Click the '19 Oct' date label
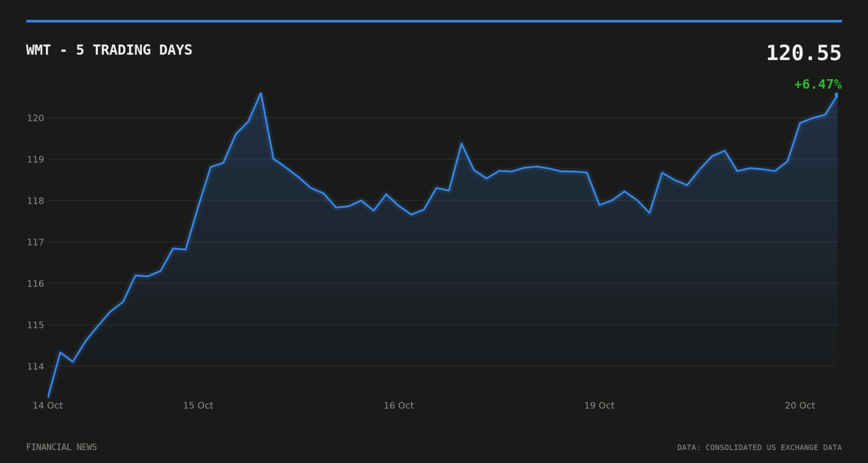The image size is (868, 463). point(600,405)
